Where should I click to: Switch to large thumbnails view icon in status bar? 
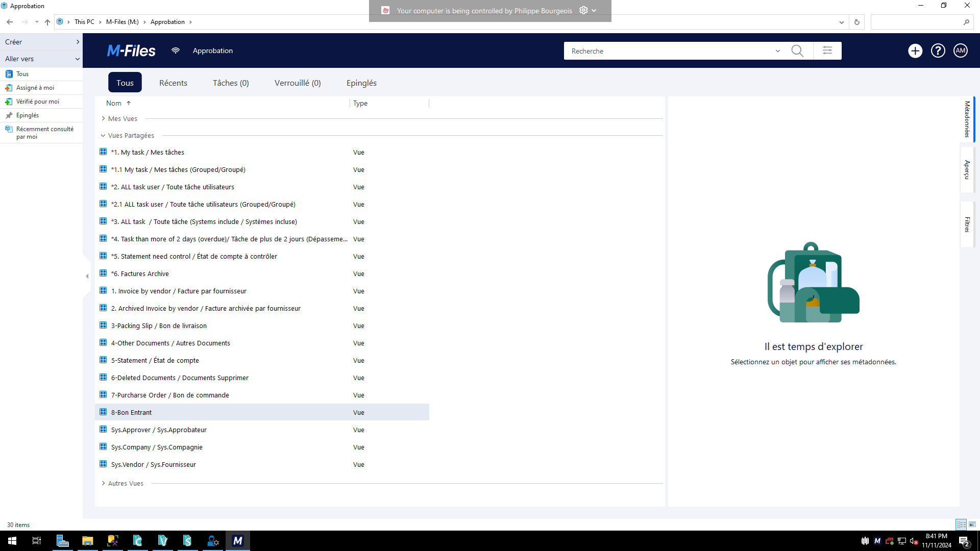tap(972, 524)
